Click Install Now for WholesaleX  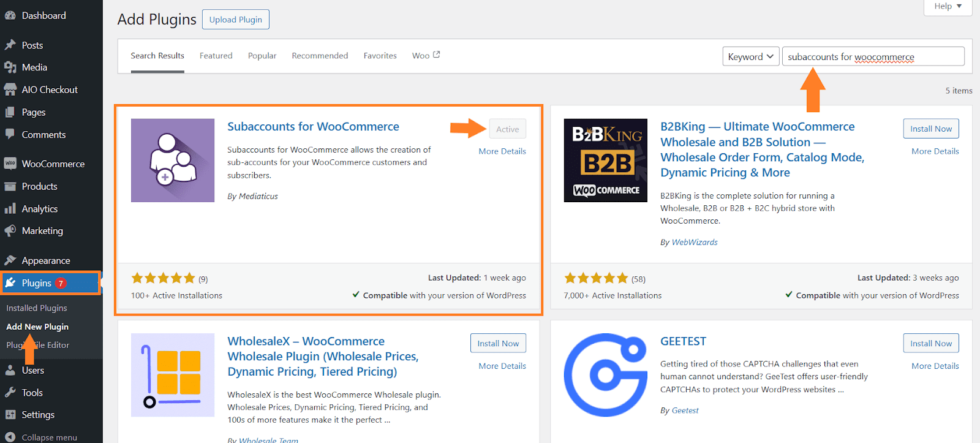[x=498, y=343]
